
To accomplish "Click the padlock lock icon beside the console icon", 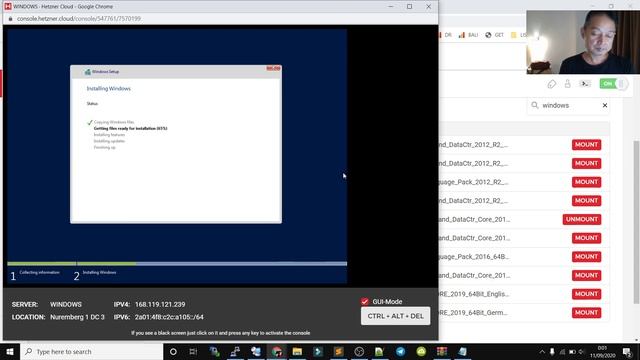I will [567, 84].
